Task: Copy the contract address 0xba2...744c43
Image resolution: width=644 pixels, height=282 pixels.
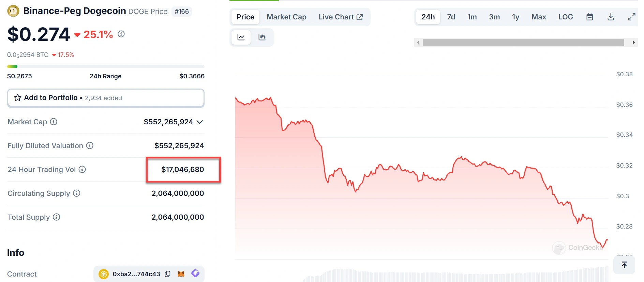Action: [167, 274]
